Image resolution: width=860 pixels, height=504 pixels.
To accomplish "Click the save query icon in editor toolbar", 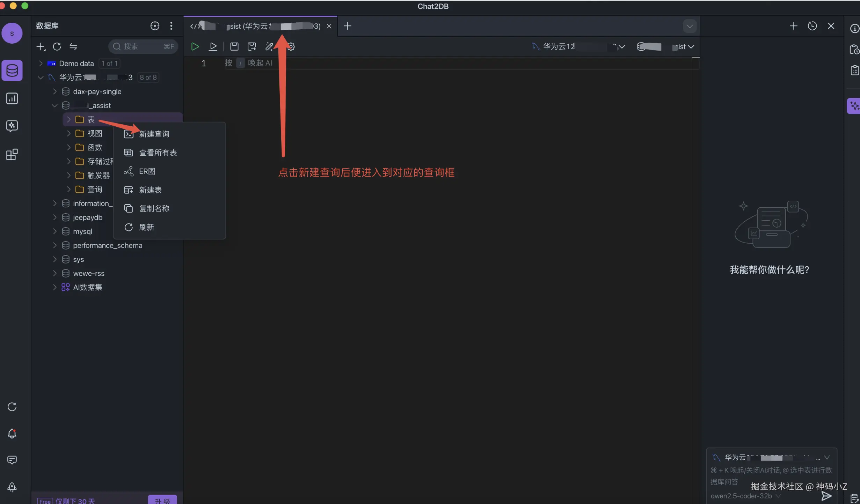I will pos(234,46).
